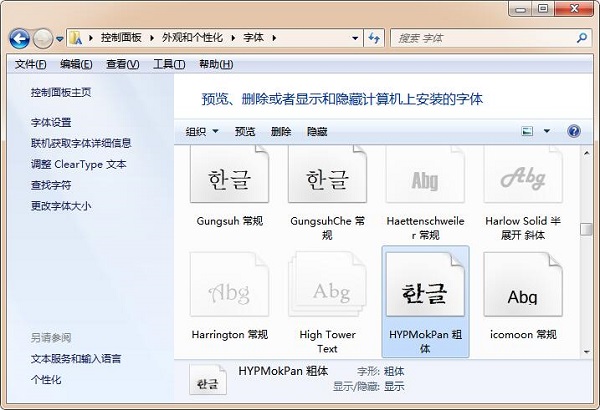600x410 pixels.
Task: Open the view options dropdown arrow
Action: click(547, 131)
